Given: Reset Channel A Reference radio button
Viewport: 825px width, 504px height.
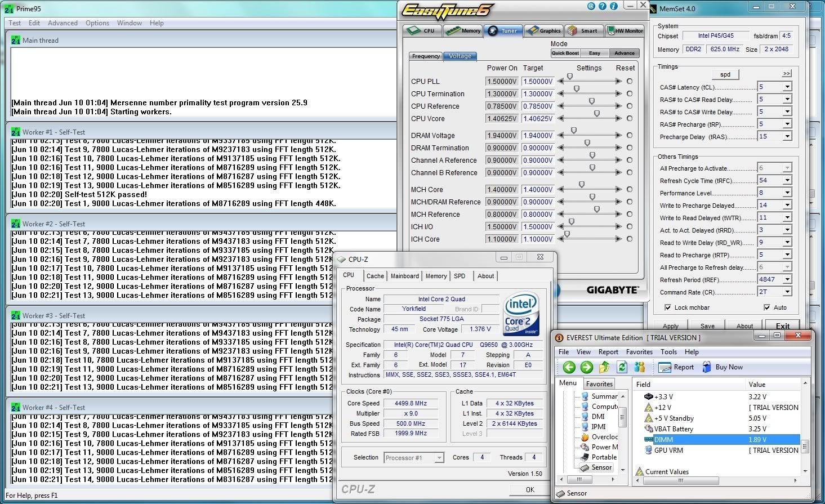Looking at the screenshot, I should tap(630, 160).
